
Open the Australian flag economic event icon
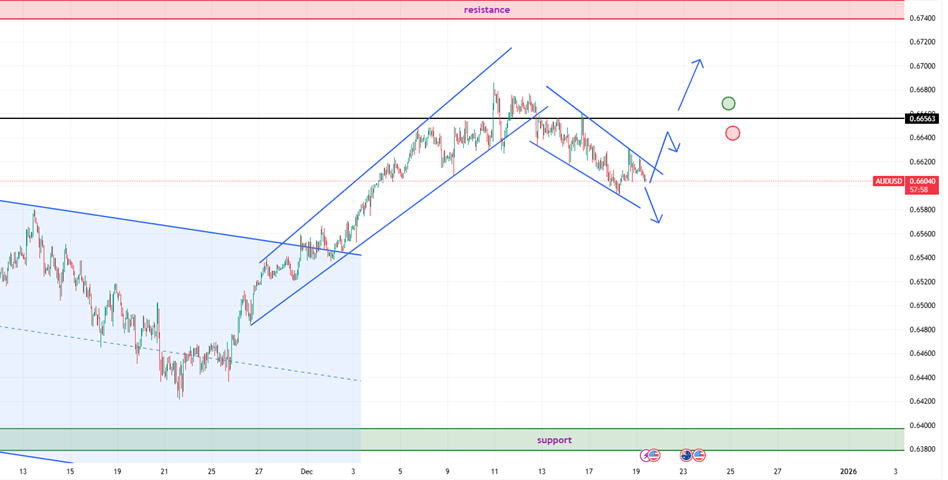pyautogui.click(x=686, y=455)
